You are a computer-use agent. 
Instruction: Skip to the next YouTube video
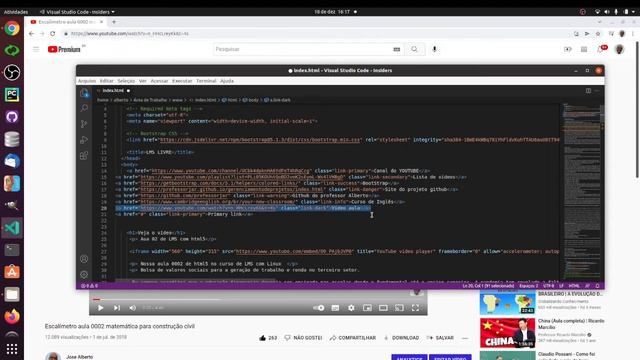pos(117,308)
